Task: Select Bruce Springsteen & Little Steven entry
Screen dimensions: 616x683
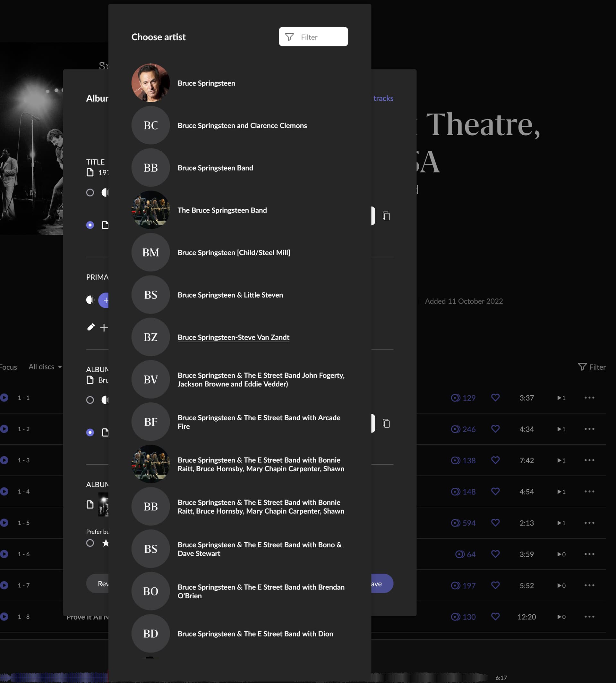Action: click(x=230, y=295)
